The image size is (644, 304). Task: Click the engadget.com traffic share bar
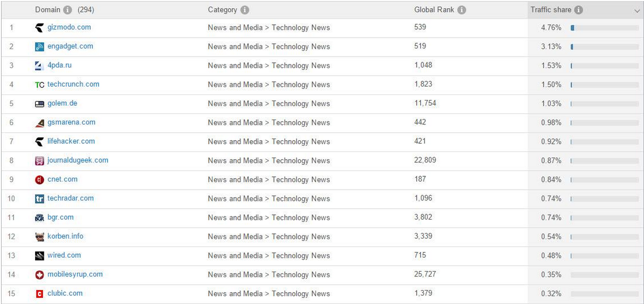click(x=604, y=47)
